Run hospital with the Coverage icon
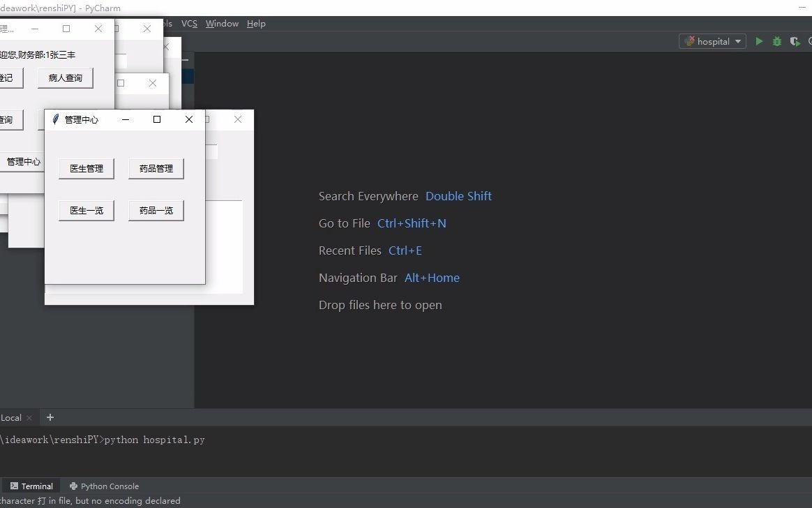Viewport: 812px width, 508px height. 795,41
